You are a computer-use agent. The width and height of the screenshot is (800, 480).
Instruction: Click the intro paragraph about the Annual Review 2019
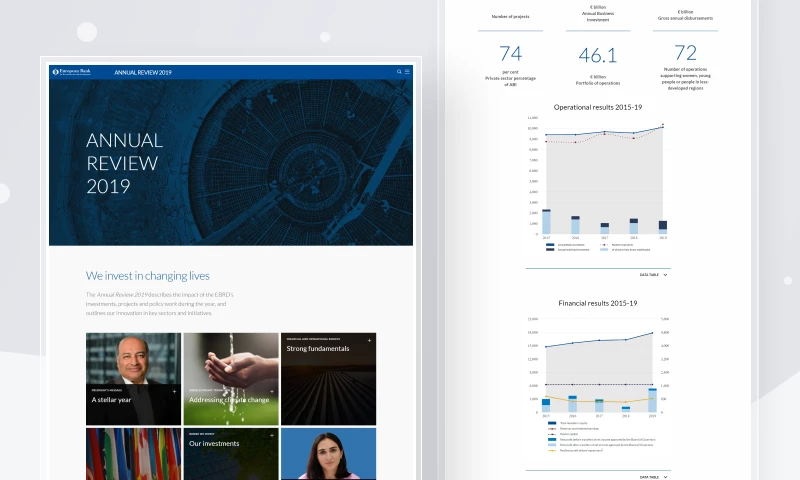160,304
